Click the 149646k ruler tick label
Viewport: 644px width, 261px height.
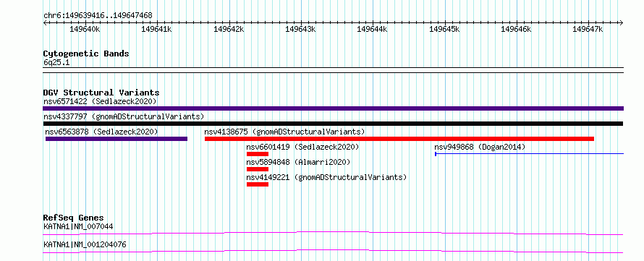[x=516, y=29]
